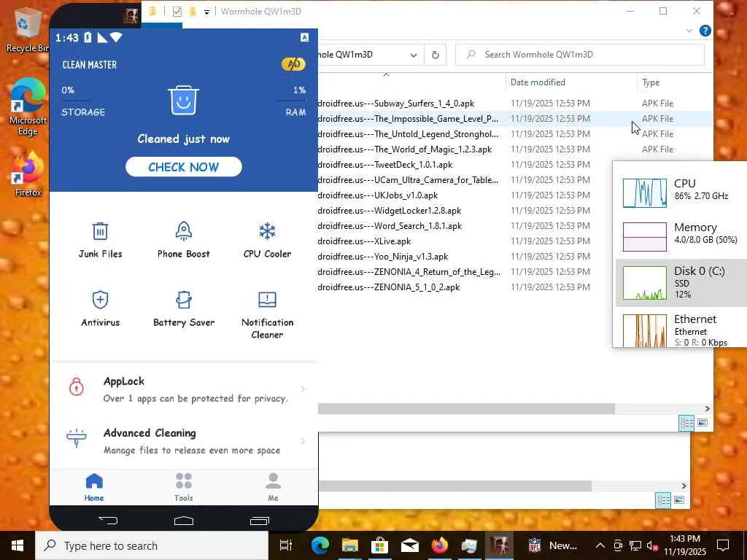Open Notification Cleaner feature
This screenshot has height=560, width=747.
pyautogui.click(x=267, y=314)
